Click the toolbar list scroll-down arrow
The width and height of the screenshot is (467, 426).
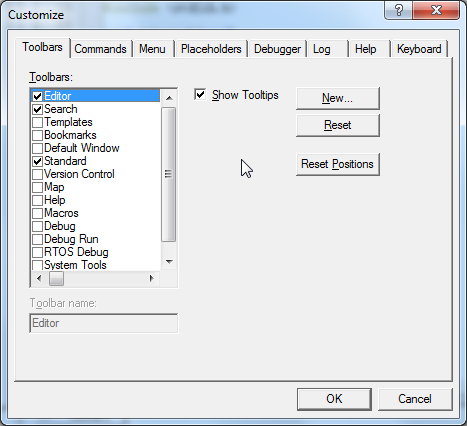pos(169,262)
